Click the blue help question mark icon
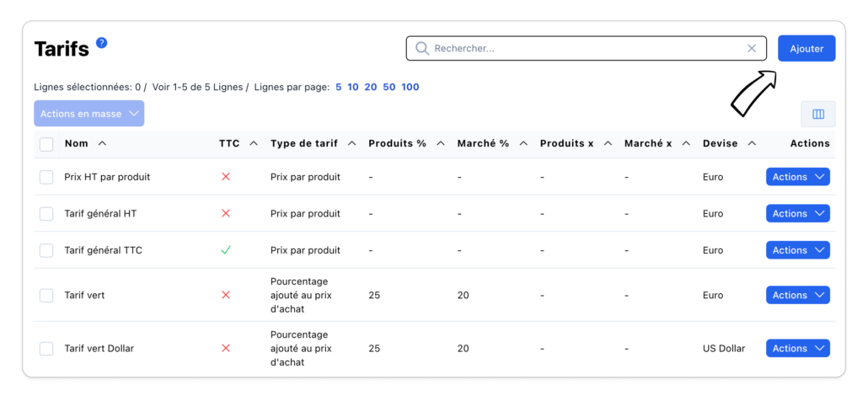The height and width of the screenshot is (401, 868). (102, 43)
